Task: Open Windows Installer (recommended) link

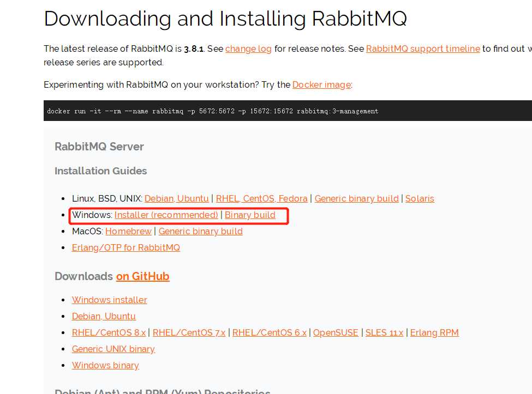Action: tap(166, 215)
